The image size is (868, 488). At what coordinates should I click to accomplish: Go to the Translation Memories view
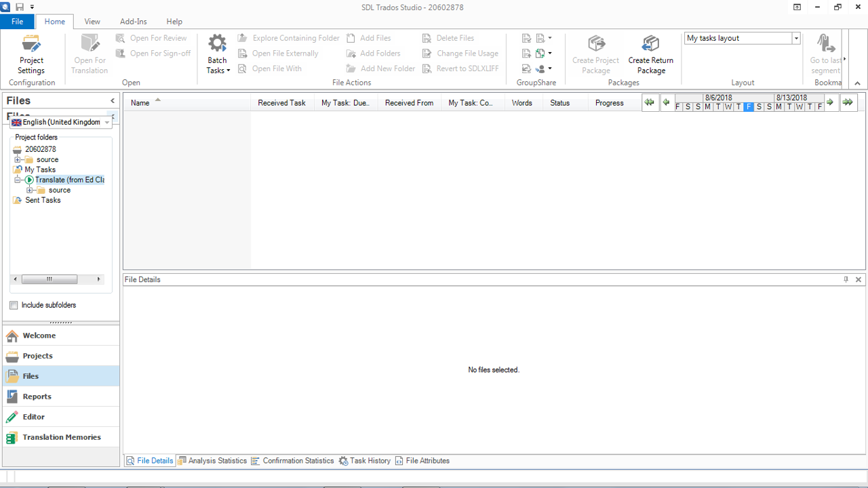(x=60, y=437)
